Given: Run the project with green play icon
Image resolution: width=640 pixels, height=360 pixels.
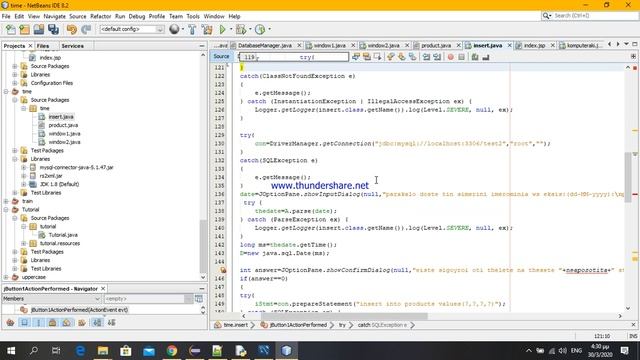Looking at the screenshot, I should 222,29.
